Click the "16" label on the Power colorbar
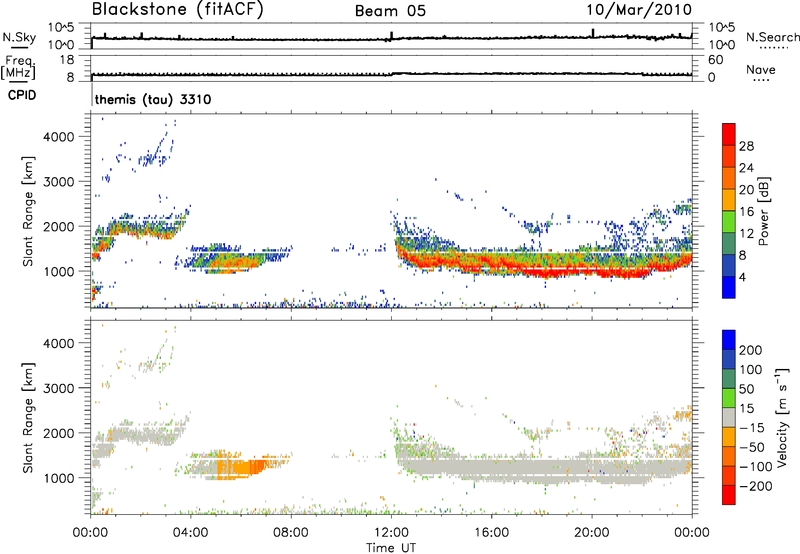 pyautogui.click(x=746, y=212)
